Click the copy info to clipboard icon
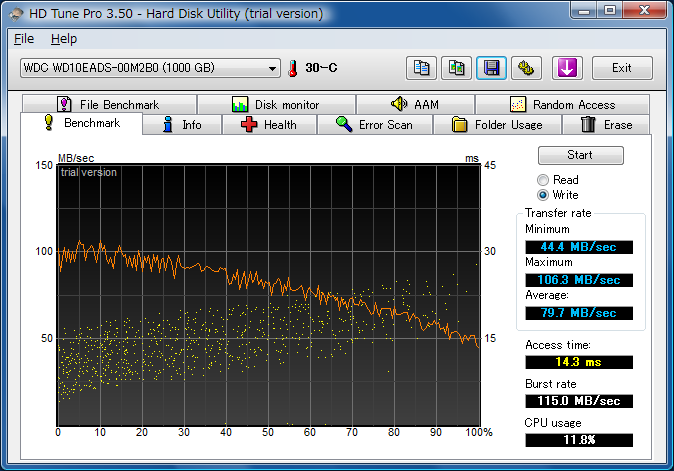Image resolution: width=674 pixels, height=471 pixels. click(422, 68)
